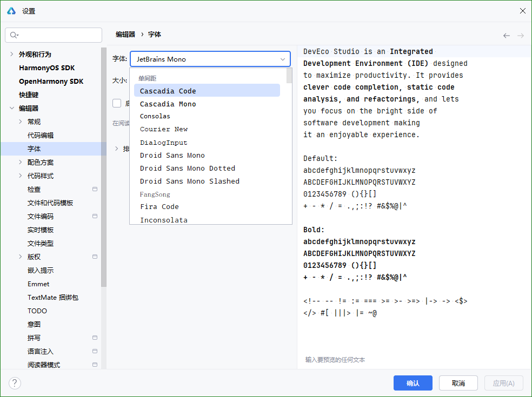Choose Fira Code in the font list
Image resolution: width=532 pixels, height=397 pixels.
pos(159,206)
